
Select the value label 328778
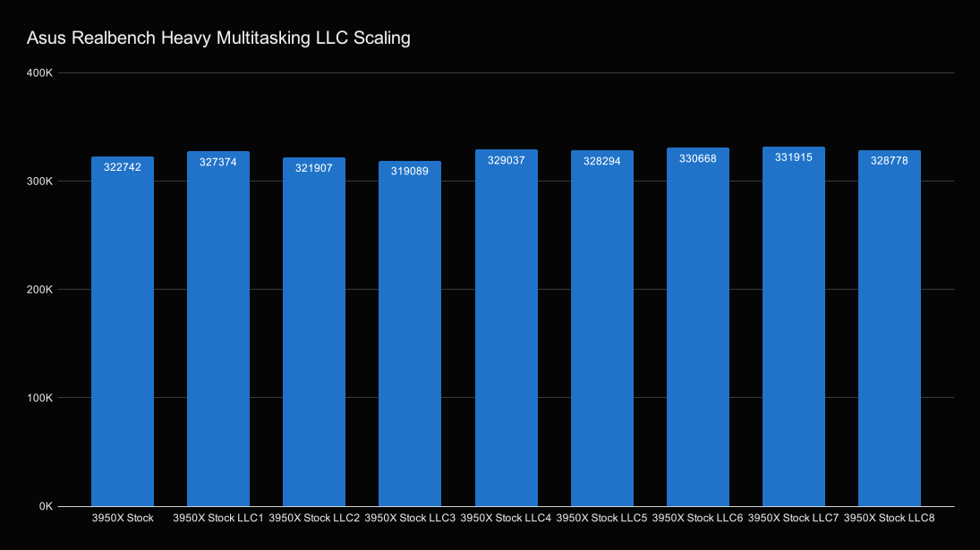[x=890, y=160]
